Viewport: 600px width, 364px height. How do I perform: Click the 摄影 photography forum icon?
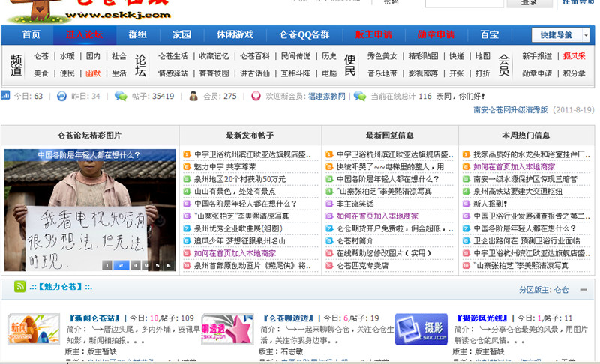pyautogui.click(x=421, y=330)
